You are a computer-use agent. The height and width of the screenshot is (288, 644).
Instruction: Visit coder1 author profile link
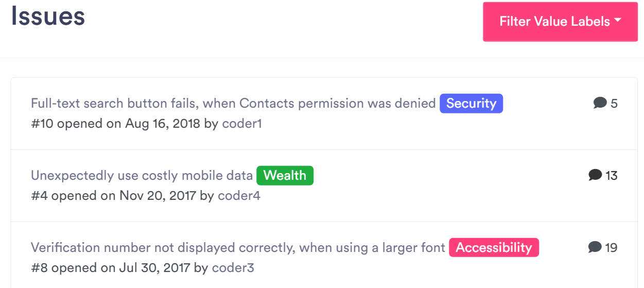pos(242,124)
